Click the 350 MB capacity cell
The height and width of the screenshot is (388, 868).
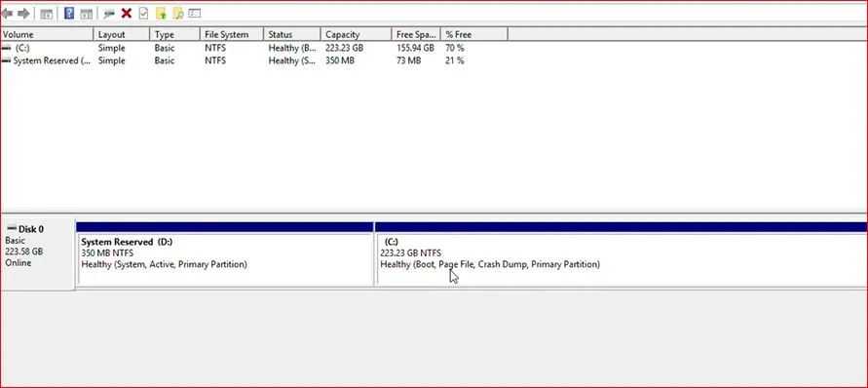(x=340, y=61)
